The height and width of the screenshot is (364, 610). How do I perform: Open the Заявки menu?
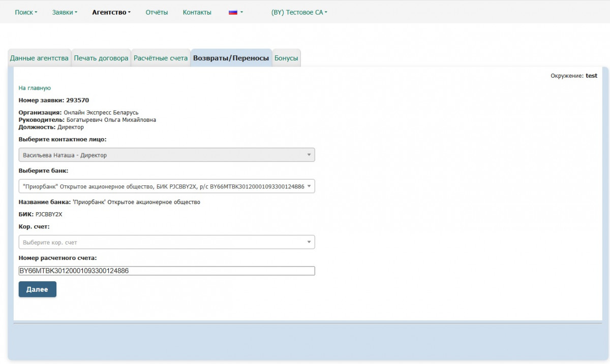tap(65, 12)
